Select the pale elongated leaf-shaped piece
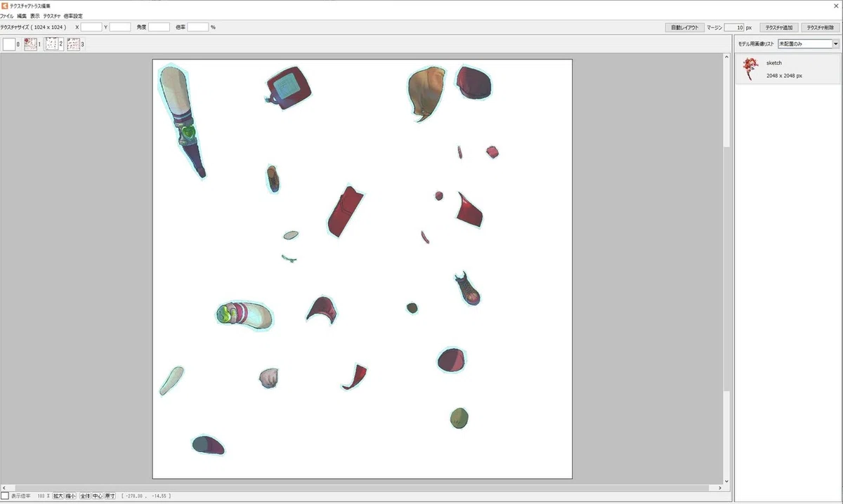 point(171,380)
